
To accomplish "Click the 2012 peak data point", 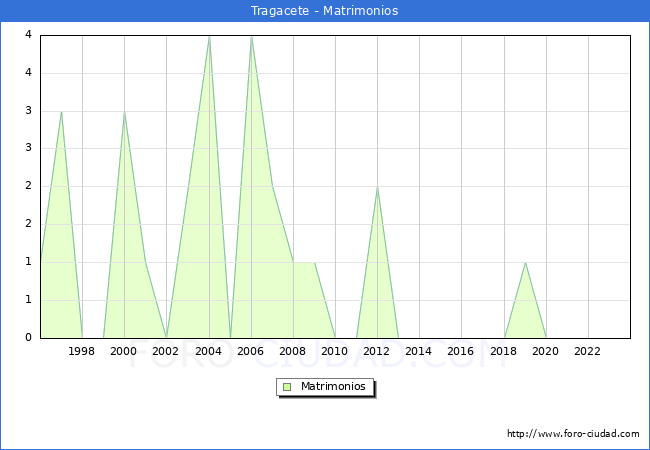I will (x=377, y=187).
